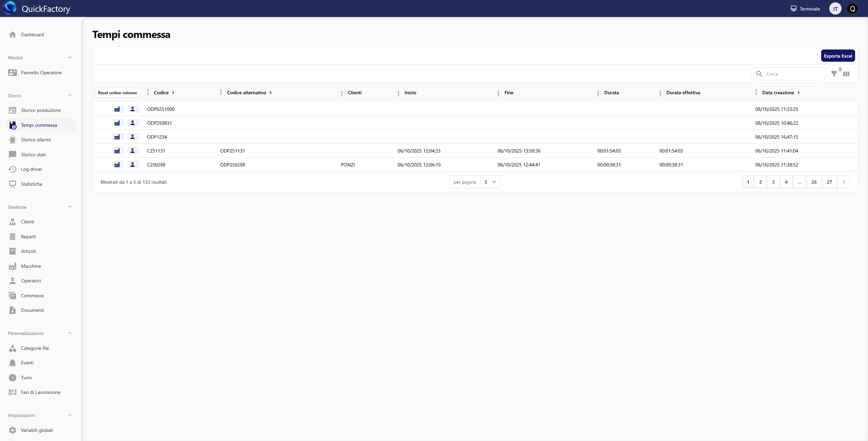Open Terminale monitor icon in header
Screen dimensions: 868x441
point(793,9)
